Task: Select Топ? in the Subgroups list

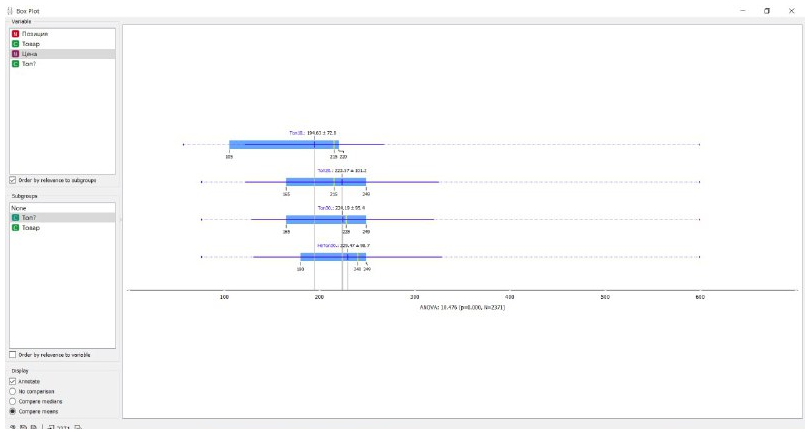Action: point(62,218)
